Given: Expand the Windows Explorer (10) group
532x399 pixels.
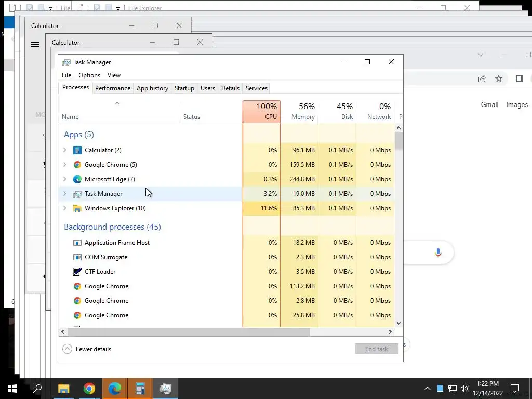Looking at the screenshot, I should point(65,208).
